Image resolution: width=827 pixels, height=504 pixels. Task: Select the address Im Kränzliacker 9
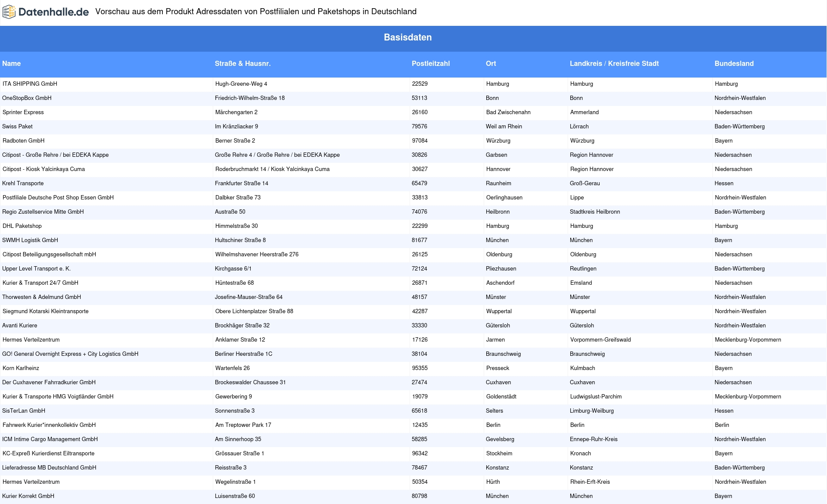click(236, 126)
